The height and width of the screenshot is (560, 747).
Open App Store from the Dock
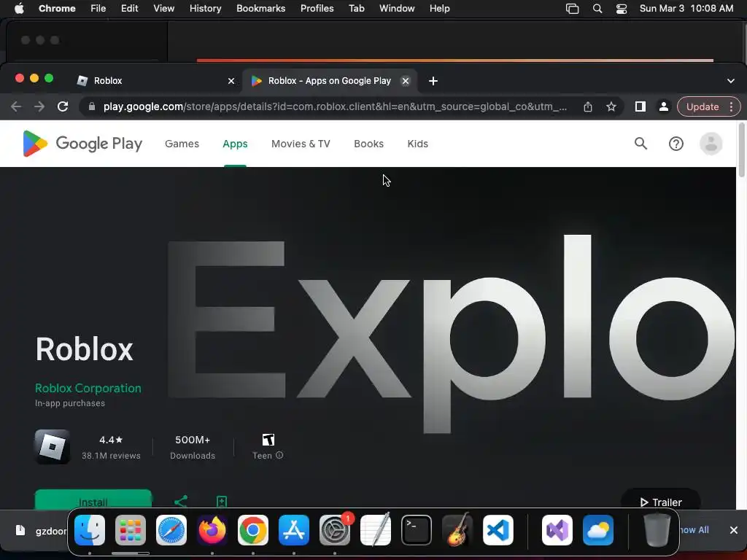[294, 530]
